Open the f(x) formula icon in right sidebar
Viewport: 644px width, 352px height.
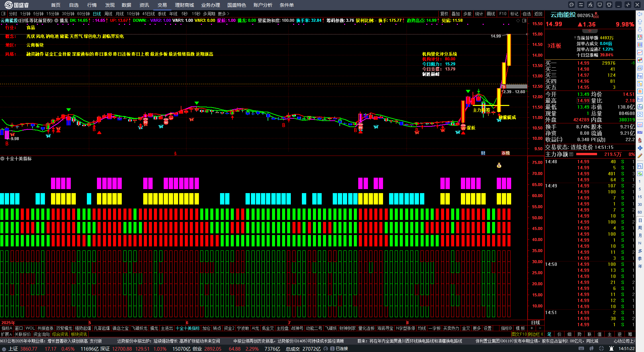pyautogui.click(x=640, y=107)
